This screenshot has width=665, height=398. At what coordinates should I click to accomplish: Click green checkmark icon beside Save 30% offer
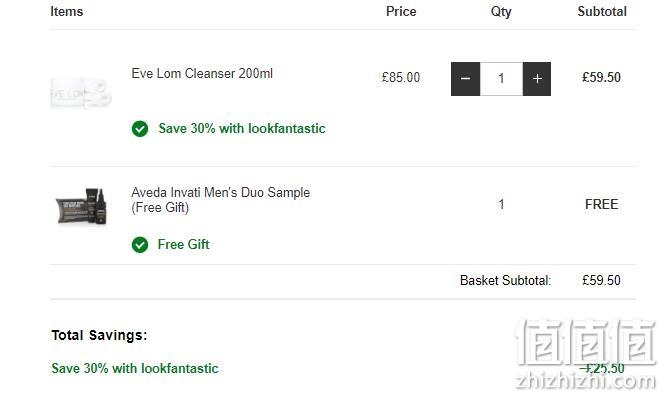pos(140,129)
